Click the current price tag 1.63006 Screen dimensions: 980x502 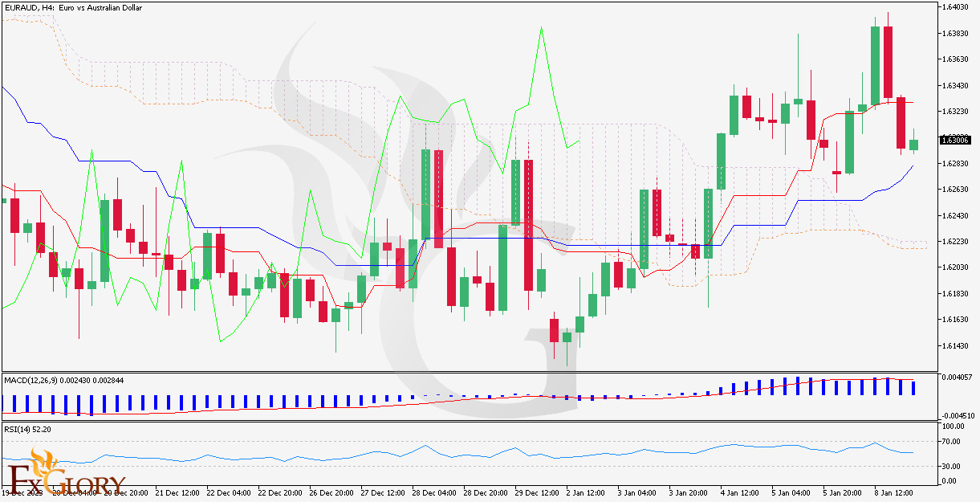click(956, 140)
